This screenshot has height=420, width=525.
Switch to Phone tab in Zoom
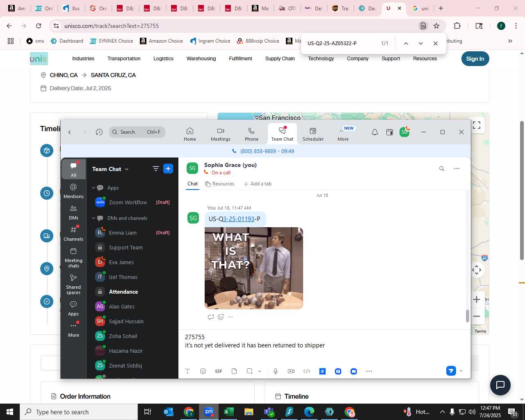251,134
